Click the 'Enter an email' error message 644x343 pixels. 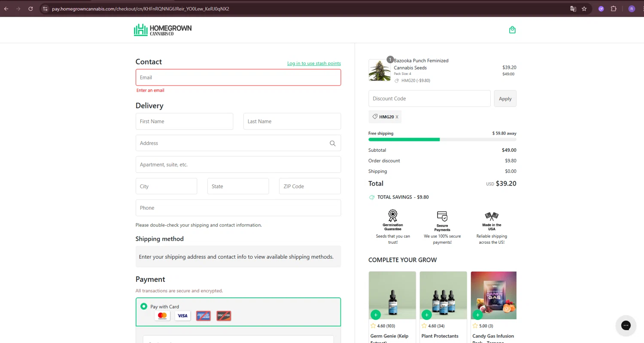(150, 90)
